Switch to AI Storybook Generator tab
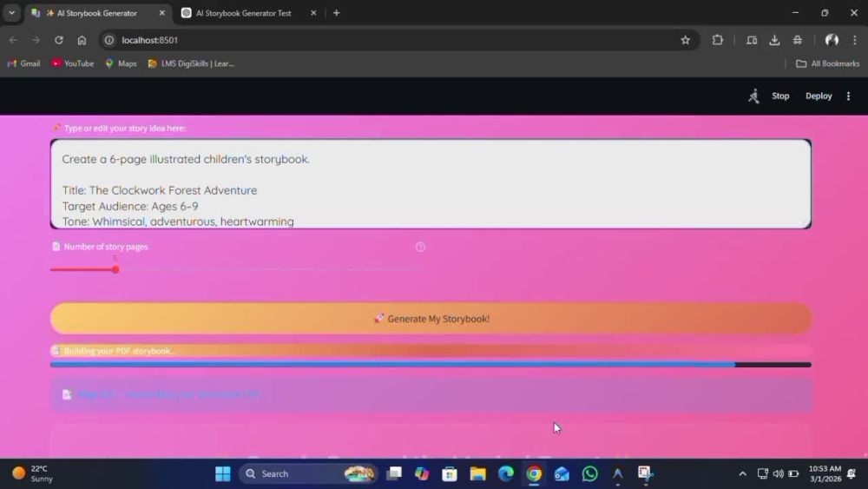868x489 pixels. pos(97,13)
